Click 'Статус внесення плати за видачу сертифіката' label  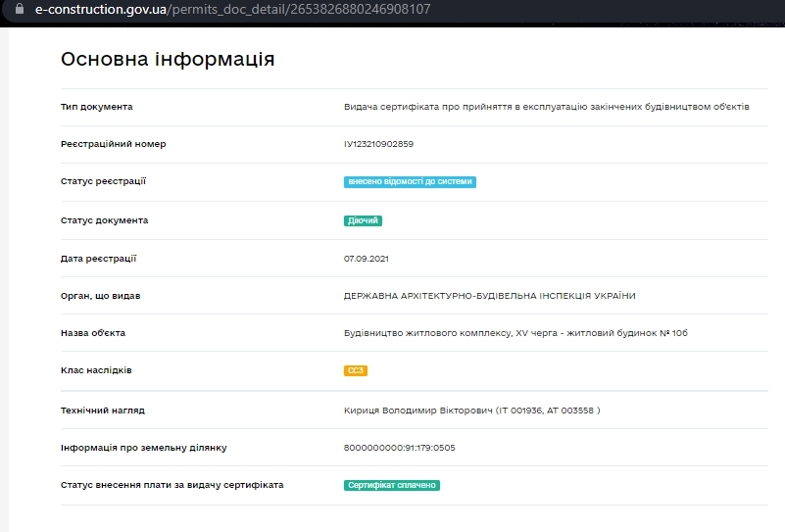click(172, 485)
